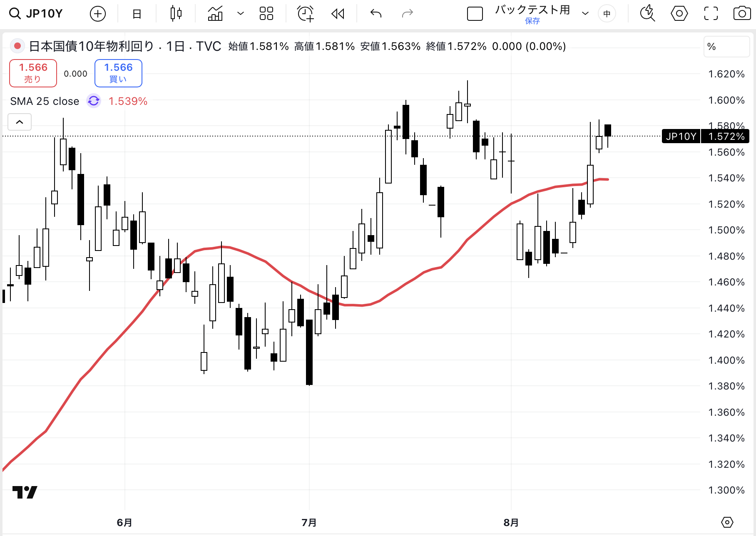
Task: Open candlestick chart type selector
Action: tap(176, 14)
